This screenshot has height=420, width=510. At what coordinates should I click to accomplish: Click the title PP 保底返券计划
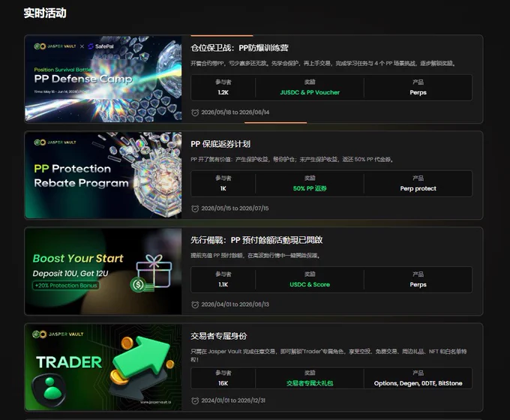[220, 144]
